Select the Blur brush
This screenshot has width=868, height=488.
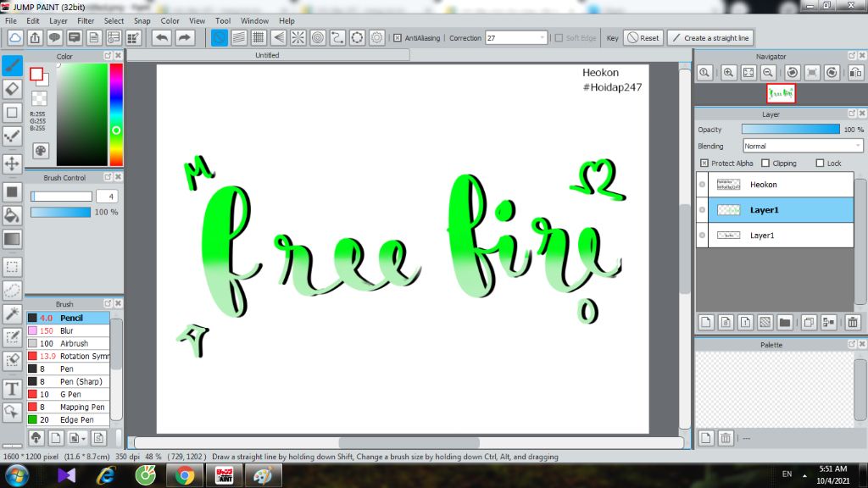(69, 330)
